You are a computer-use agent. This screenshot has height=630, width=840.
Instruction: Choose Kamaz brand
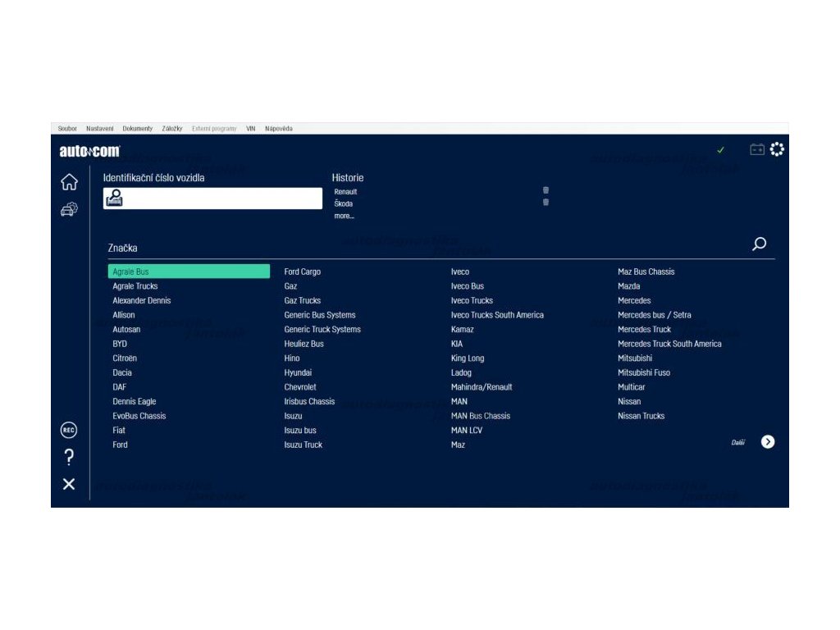tap(463, 330)
